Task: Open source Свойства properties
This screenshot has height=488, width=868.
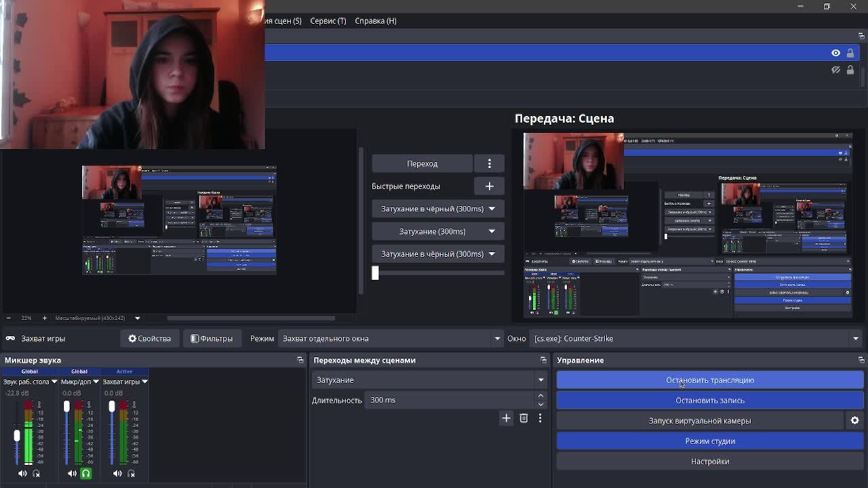Action: 150,338
